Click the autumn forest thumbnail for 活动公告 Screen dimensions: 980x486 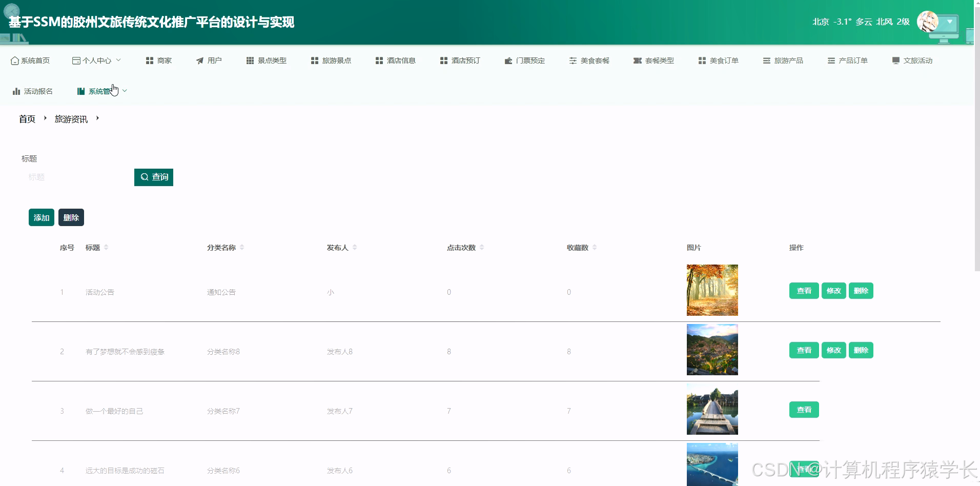click(x=712, y=290)
